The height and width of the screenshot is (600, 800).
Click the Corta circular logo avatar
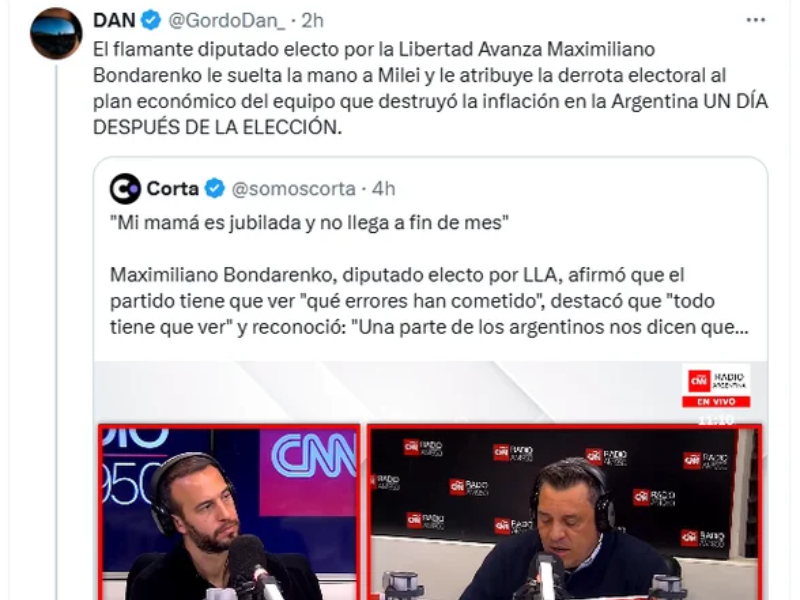tap(125, 189)
